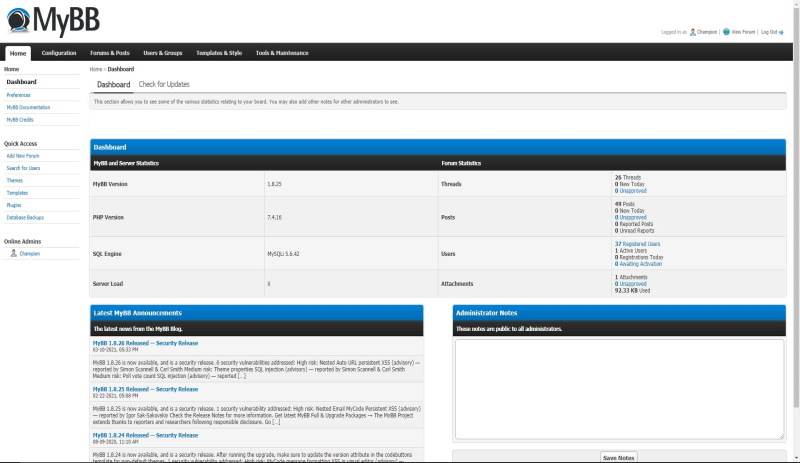Viewport: 800px width, 463px height.
Task: Click Unapproved link in Posts row
Action: click(633, 217)
